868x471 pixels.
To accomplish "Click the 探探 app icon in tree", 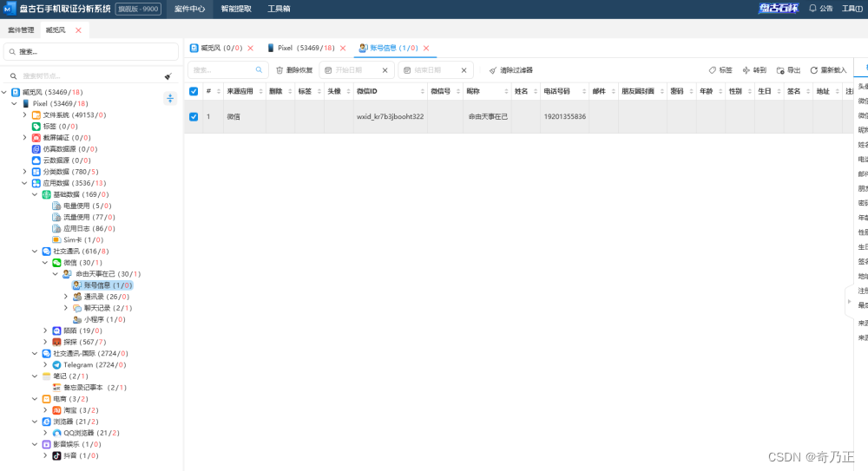I will (x=56, y=343).
